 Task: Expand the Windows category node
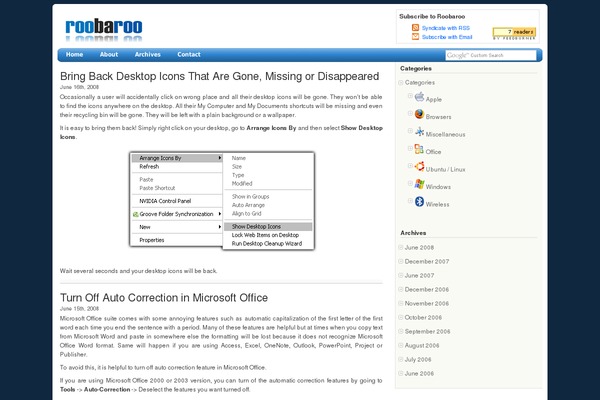coord(410,183)
